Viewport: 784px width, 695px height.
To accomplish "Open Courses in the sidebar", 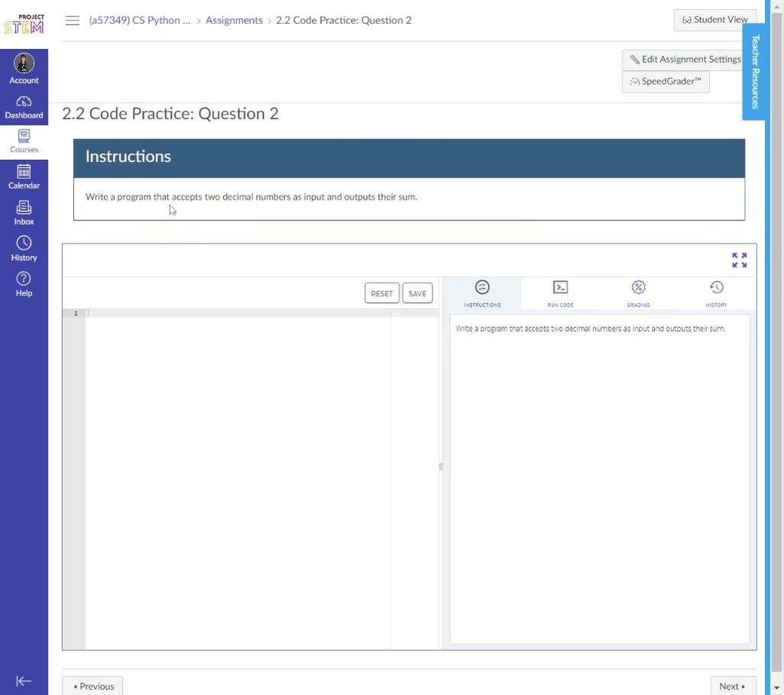I will pos(24,141).
